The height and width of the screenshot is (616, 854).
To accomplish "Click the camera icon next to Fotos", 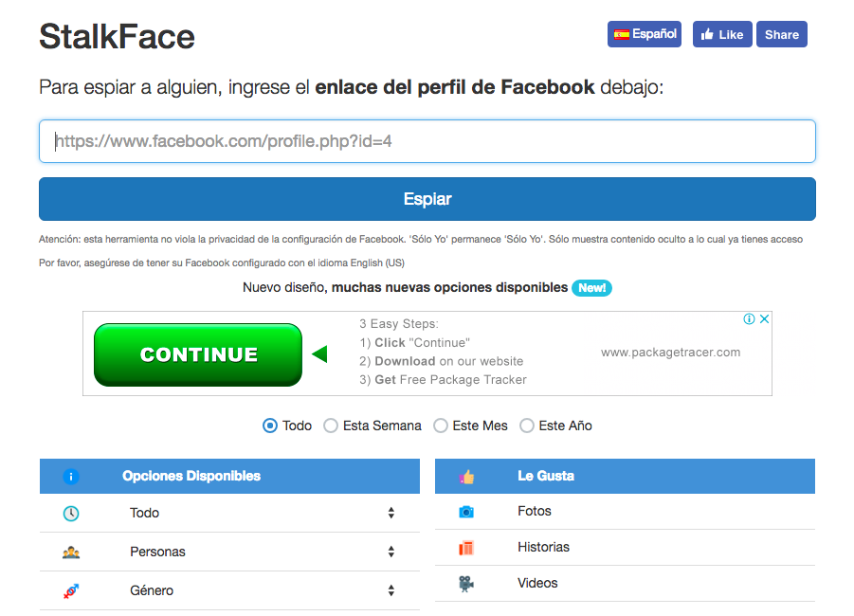I will pyautogui.click(x=466, y=512).
